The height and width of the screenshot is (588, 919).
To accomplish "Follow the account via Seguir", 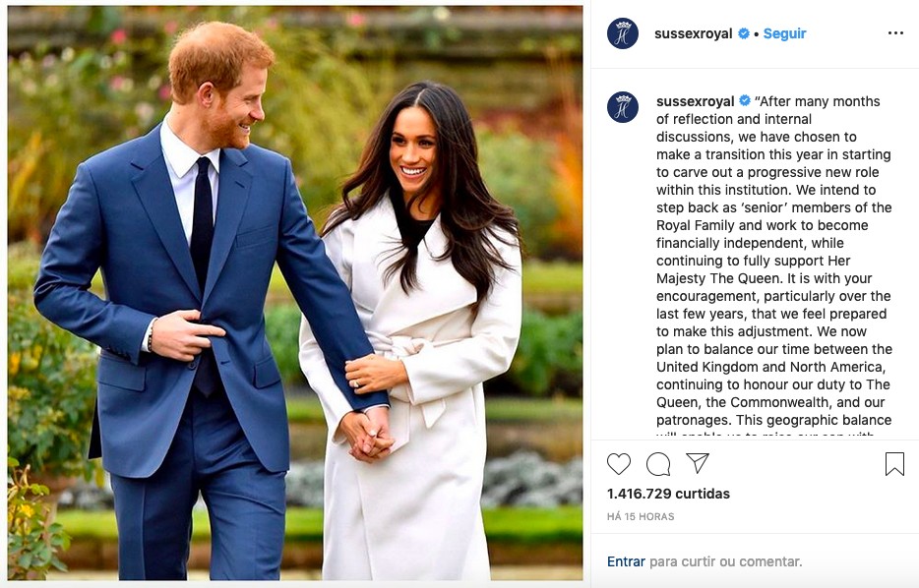I will pos(784,34).
